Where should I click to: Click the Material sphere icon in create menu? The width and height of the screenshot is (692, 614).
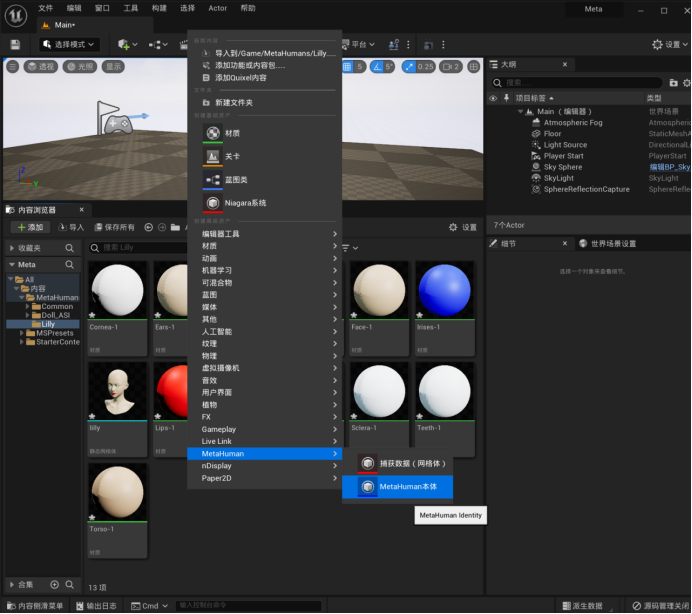(x=213, y=133)
